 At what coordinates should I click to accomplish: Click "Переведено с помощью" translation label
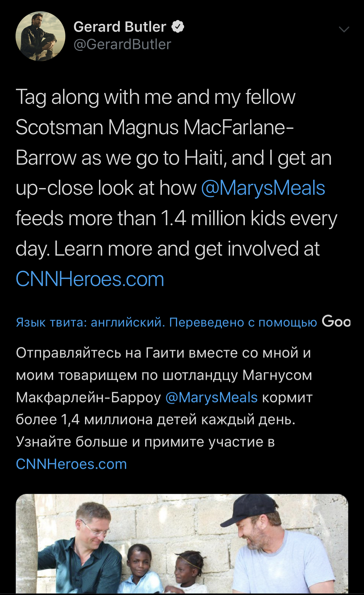pyautogui.click(x=243, y=322)
